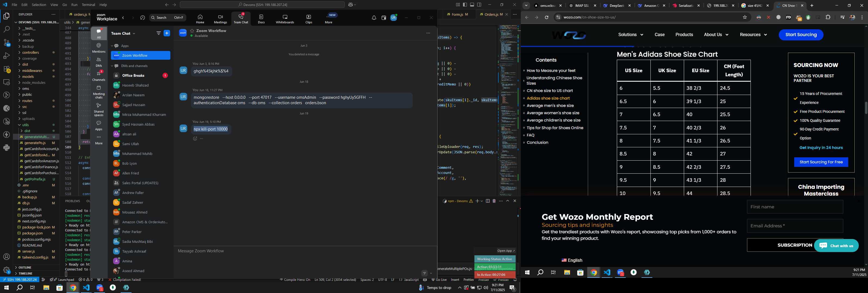Open Chrome tab search dropdown
This screenshot has width=868, height=293.
[x=526, y=6]
